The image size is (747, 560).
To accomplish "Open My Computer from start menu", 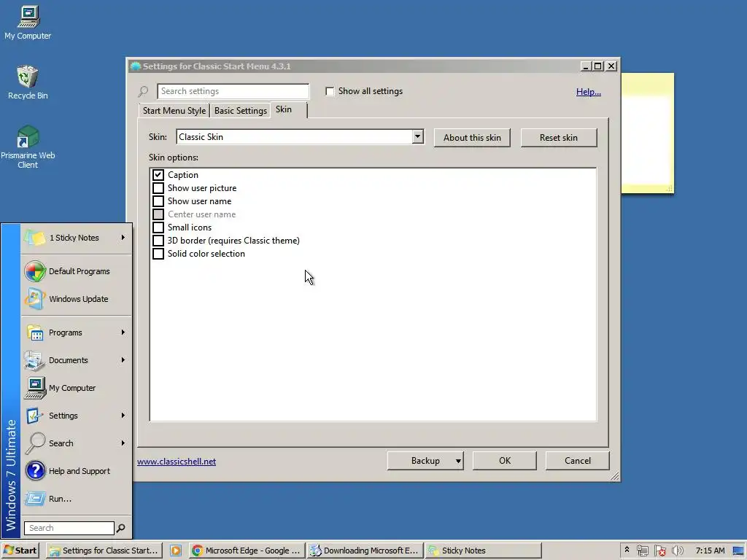I will 76,388.
